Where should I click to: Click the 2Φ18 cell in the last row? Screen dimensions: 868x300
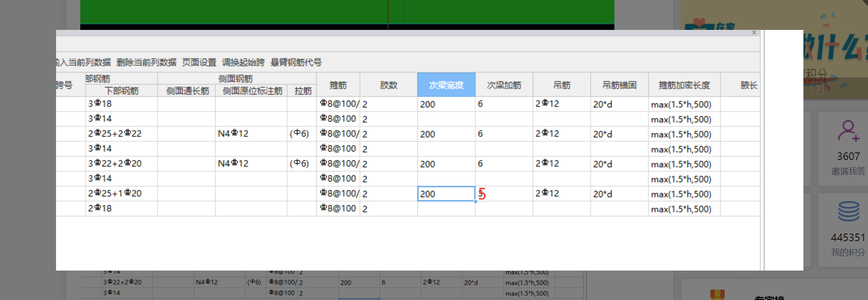click(x=122, y=208)
